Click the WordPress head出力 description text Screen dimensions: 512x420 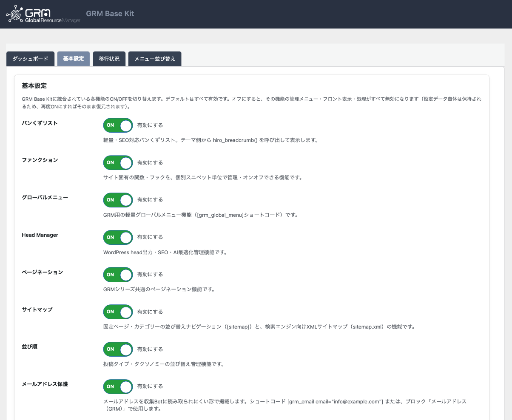(165, 252)
